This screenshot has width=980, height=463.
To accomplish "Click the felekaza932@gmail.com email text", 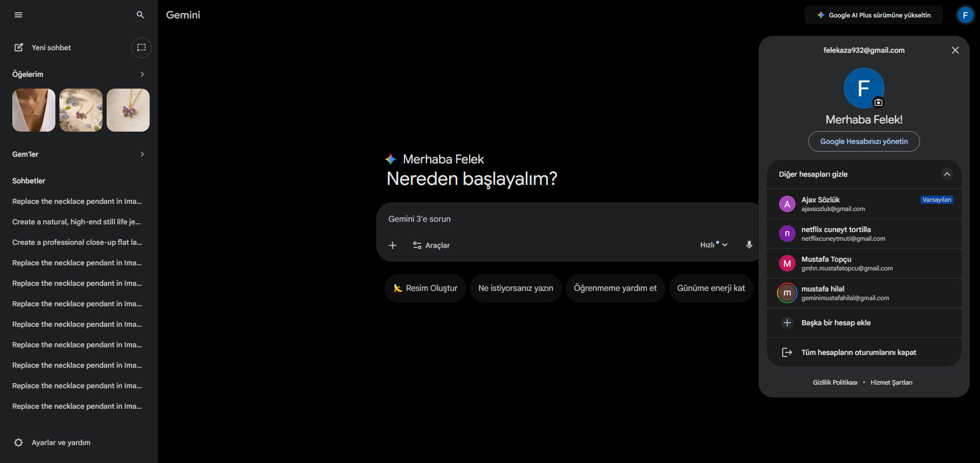I will click(864, 50).
